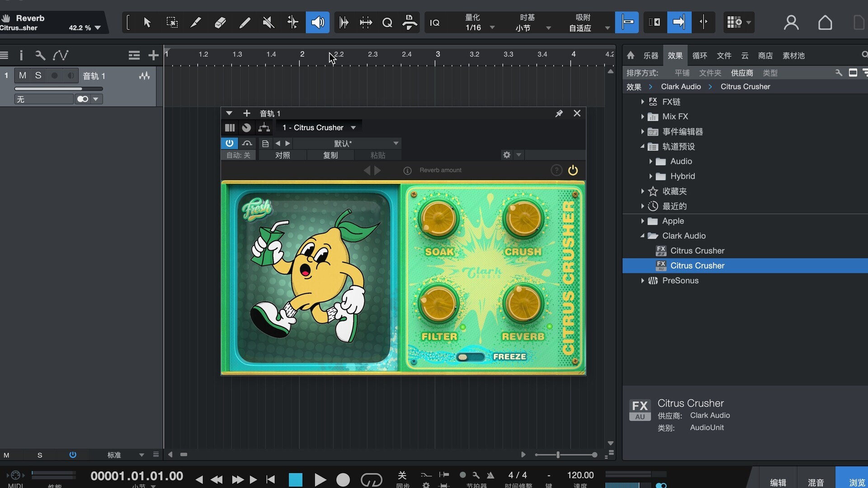Open the plugin preset dropdown

click(x=347, y=144)
